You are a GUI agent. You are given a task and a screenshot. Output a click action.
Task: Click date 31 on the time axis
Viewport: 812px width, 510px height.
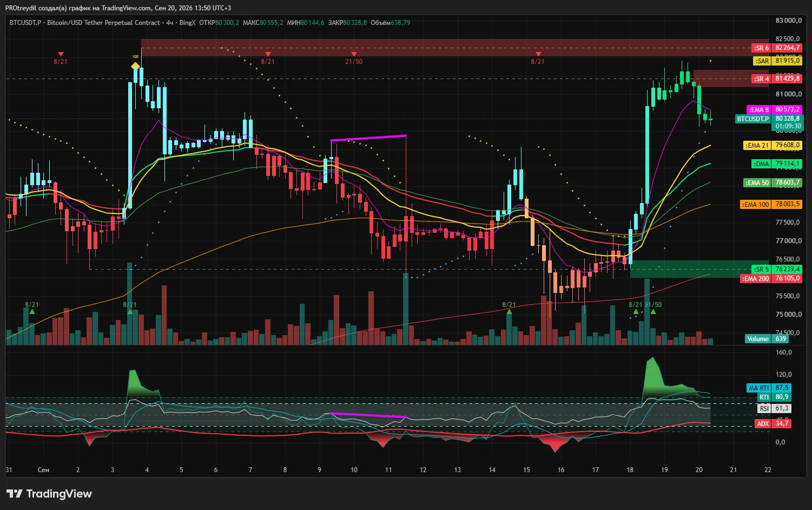[x=9, y=470]
